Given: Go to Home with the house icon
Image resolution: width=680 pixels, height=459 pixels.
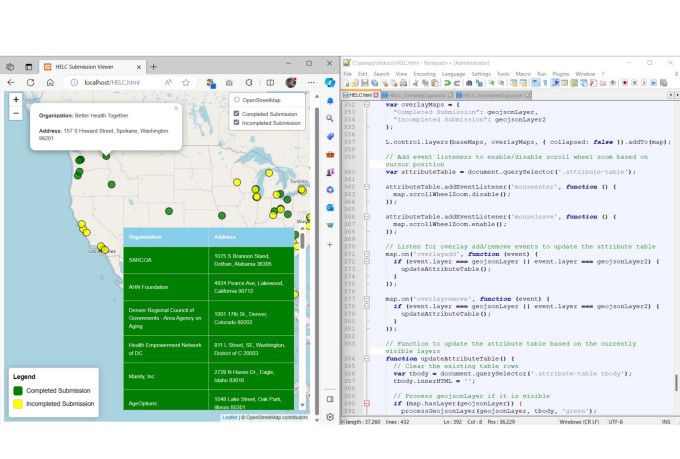Looking at the screenshot, I should tap(50, 82).
